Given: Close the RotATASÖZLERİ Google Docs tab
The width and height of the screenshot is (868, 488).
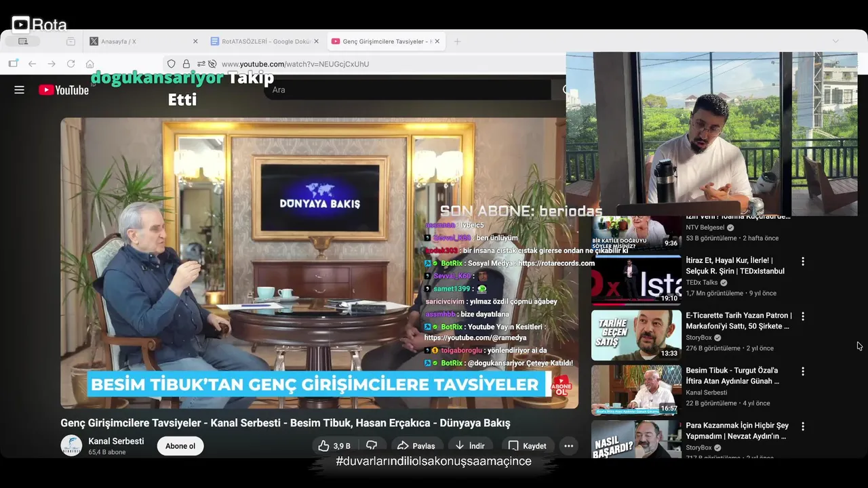Looking at the screenshot, I should tap(316, 41).
